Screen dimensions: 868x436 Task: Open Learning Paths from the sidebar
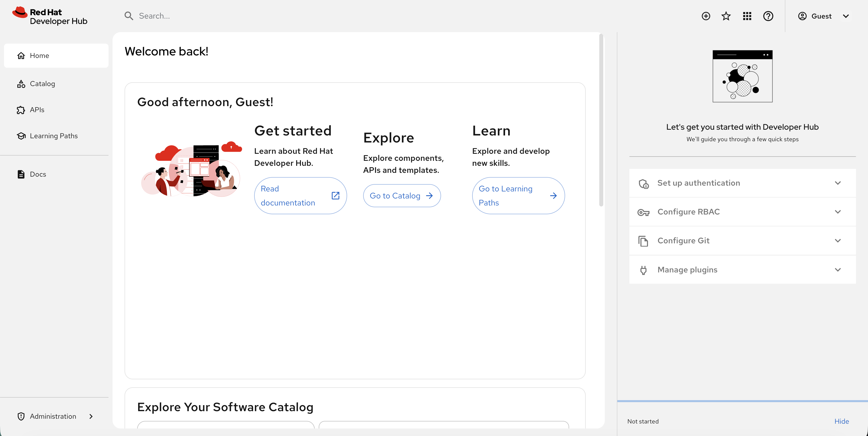pyautogui.click(x=53, y=136)
